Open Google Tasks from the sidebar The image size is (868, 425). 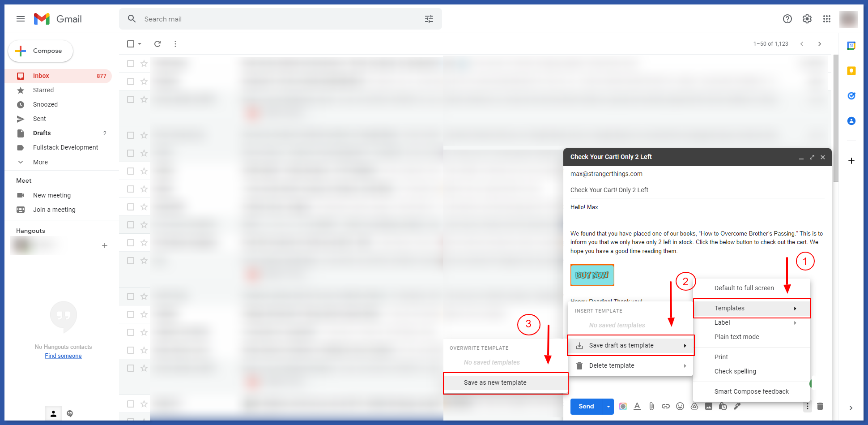tap(851, 95)
